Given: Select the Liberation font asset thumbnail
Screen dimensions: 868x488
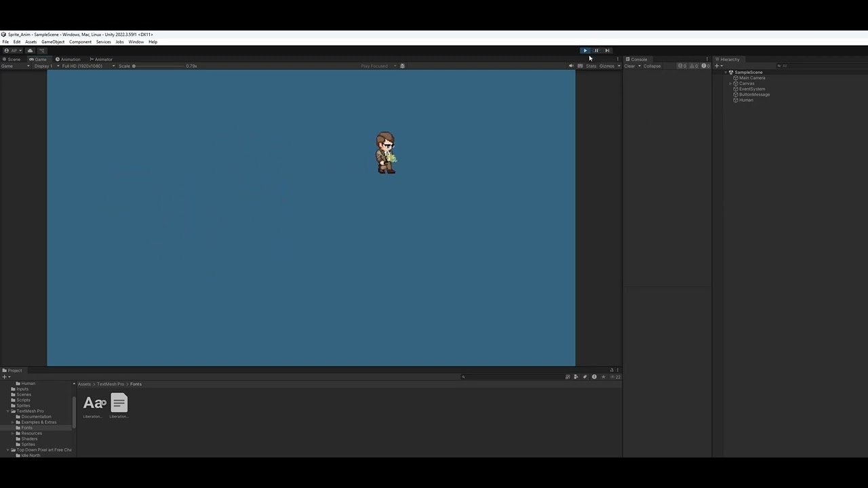Looking at the screenshot, I should (94, 403).
